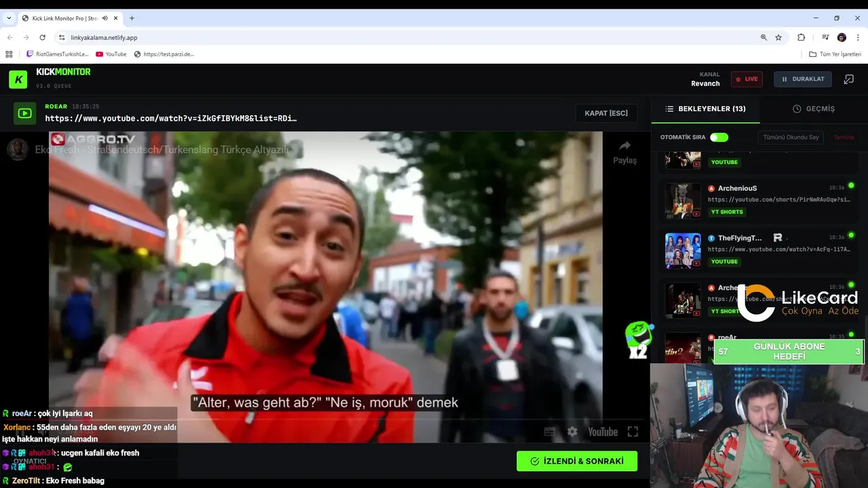Click the ArcheniouS shorts URL with PirNmRAuOqw
This screenshot has height=488, width=868.
(778, 200)
